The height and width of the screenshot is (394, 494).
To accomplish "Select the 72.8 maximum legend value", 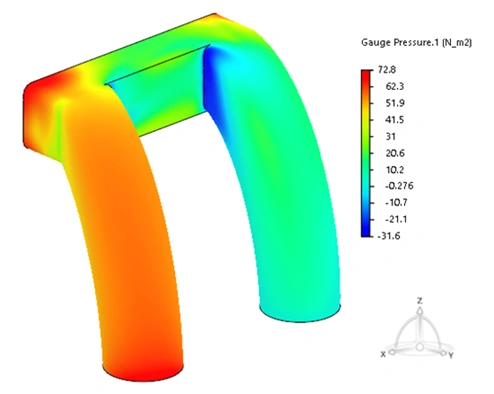I will 387,70.
